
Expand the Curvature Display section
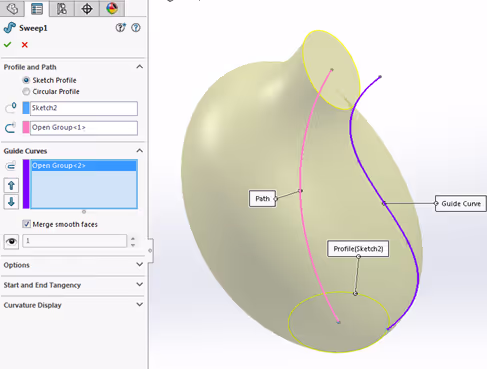140,305
